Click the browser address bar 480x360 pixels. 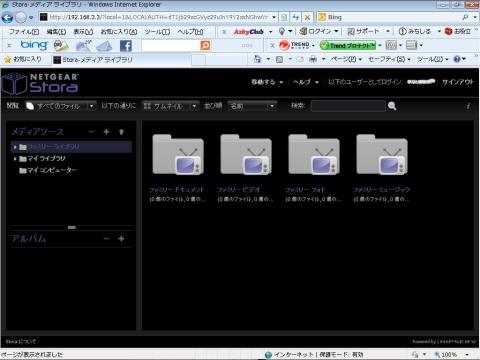(158, 17)
